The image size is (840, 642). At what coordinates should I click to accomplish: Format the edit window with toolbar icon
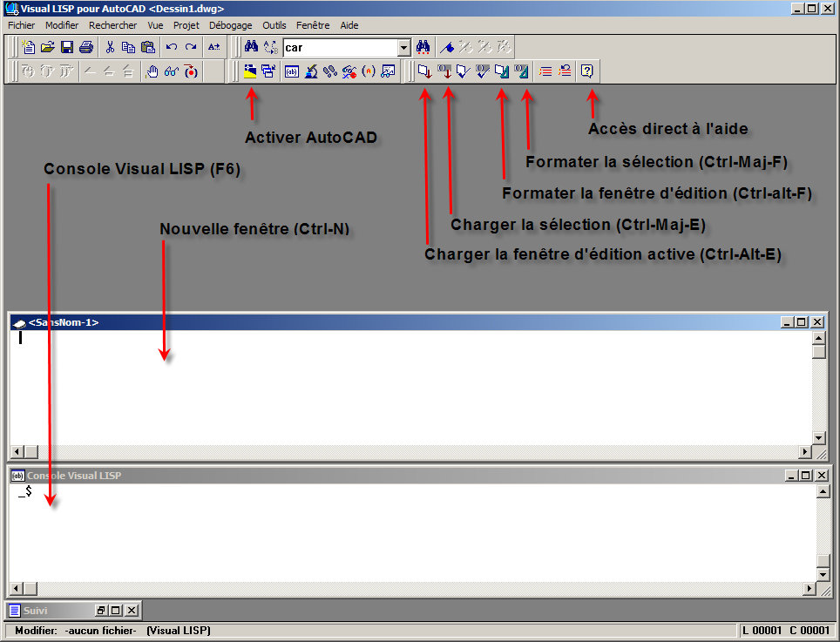[x=501, y=71]
